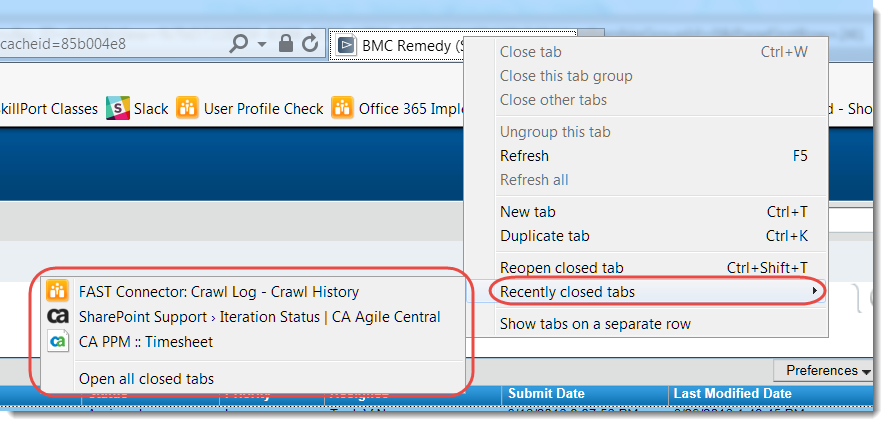Select New tab menu entry
The width and height of the screenshot is (888, 426).
click(527, 212)
